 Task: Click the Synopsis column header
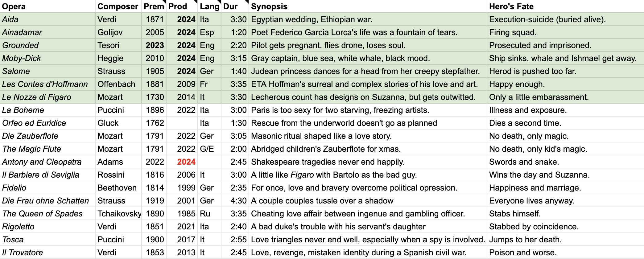(368, 6)
